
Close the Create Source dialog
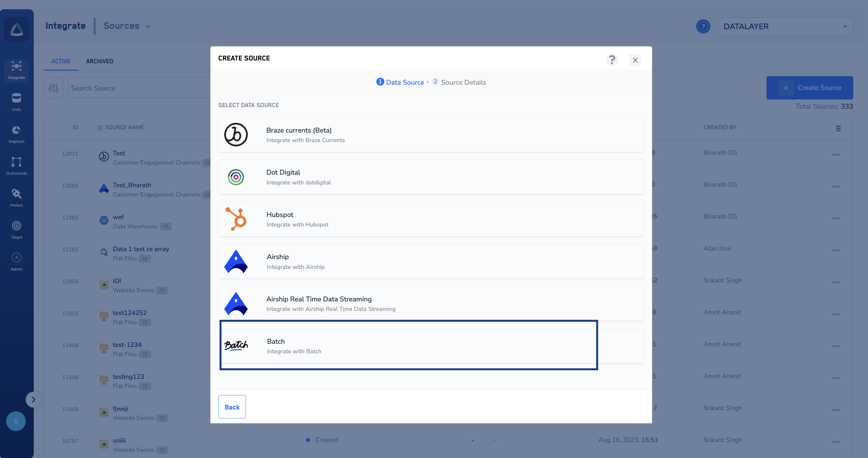(x=635, y=60)
